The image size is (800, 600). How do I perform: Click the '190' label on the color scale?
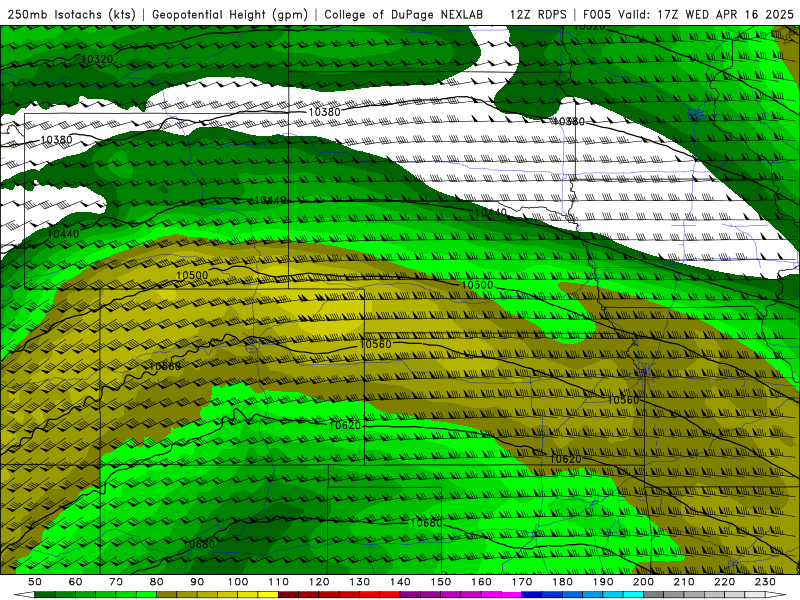pos(603,582)
